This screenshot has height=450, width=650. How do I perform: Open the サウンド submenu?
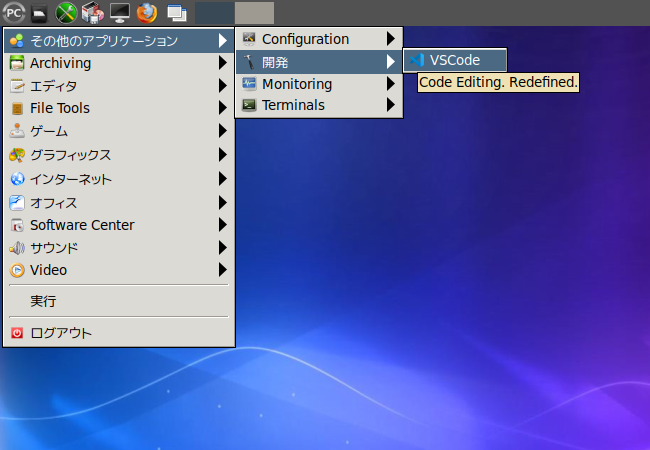click(119, 248)
